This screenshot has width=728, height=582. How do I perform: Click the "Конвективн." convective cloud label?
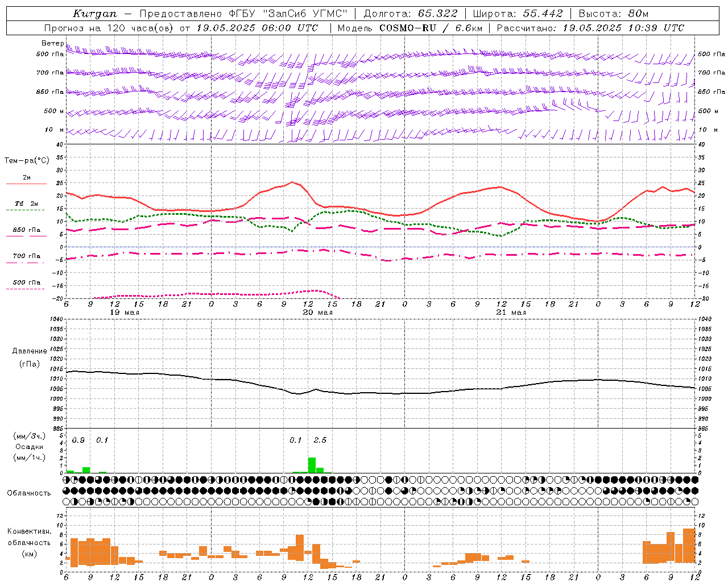coord(29,531)
